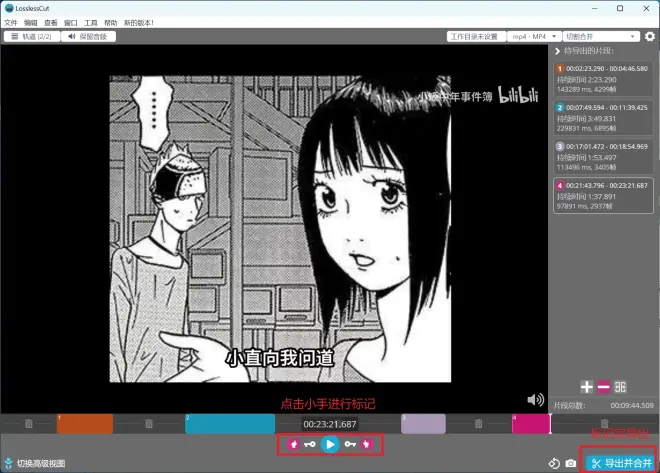Click the video preview area
660x473 pixels.
coord(274,229)
